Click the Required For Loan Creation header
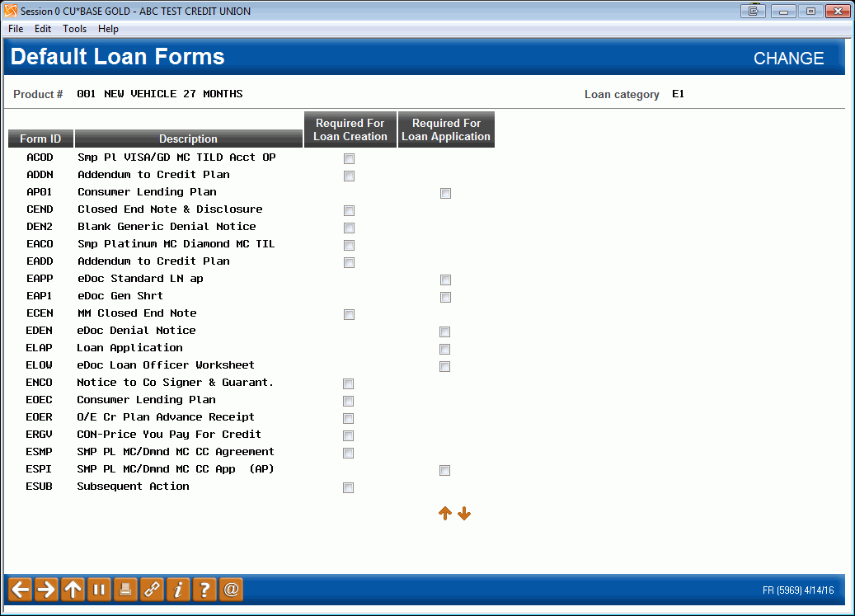 coord(350,129)
